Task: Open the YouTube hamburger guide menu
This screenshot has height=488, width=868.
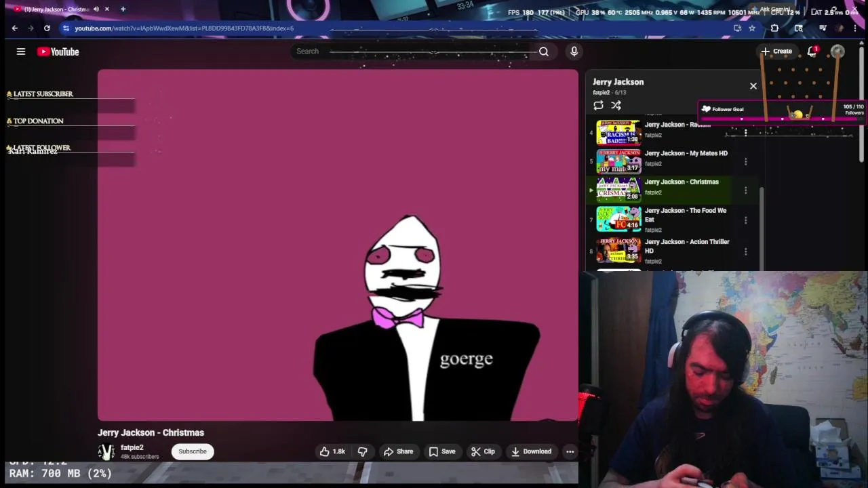Action: pyautogui.click(x=21, y=52)
